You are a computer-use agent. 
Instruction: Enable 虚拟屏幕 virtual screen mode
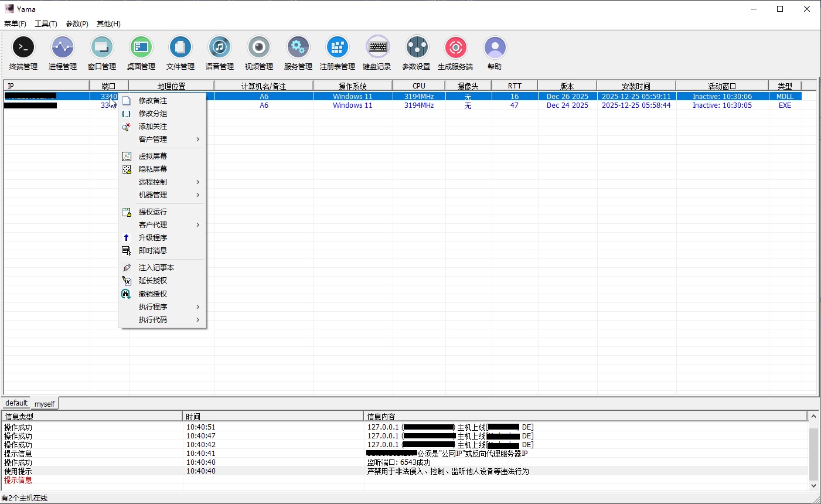coord(153,156)
